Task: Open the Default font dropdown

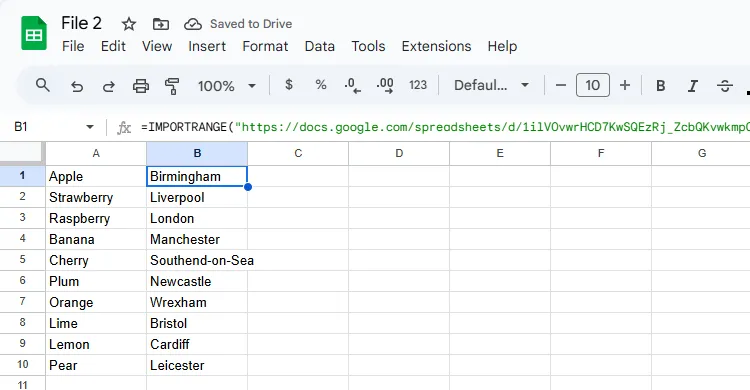Action: (491, 85)
